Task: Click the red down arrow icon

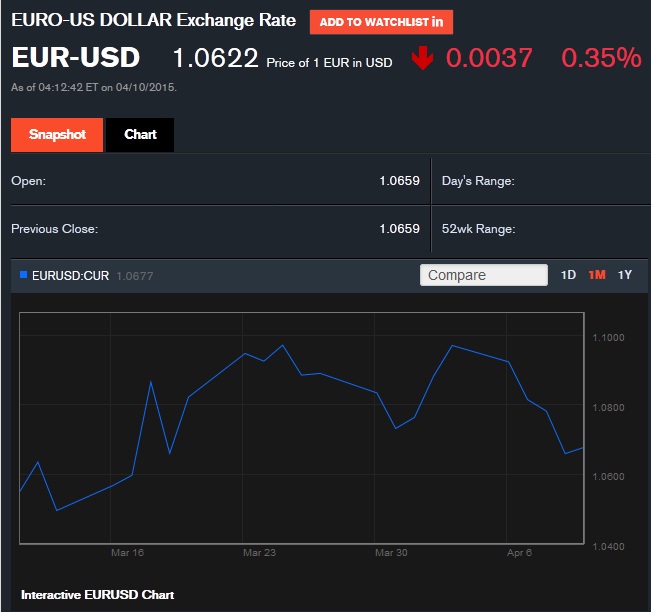Action: click(422, 58)
